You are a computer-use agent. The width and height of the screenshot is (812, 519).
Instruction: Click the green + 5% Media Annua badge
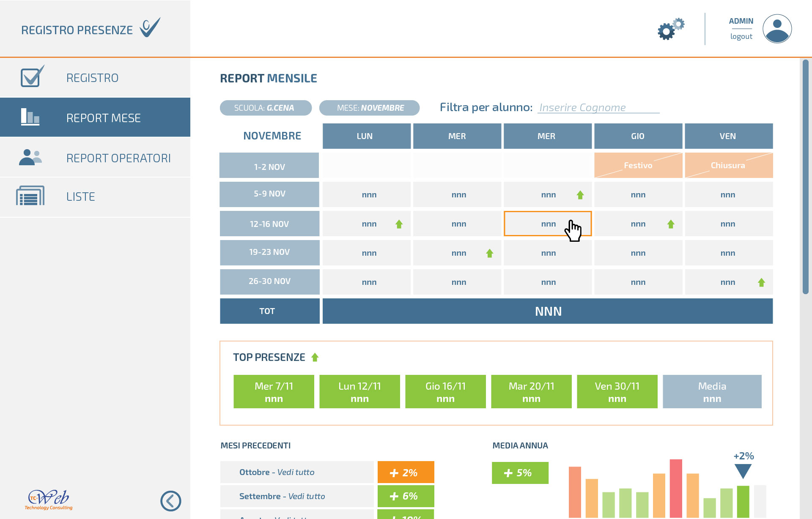pyautogui.click(x=520, y=473)
